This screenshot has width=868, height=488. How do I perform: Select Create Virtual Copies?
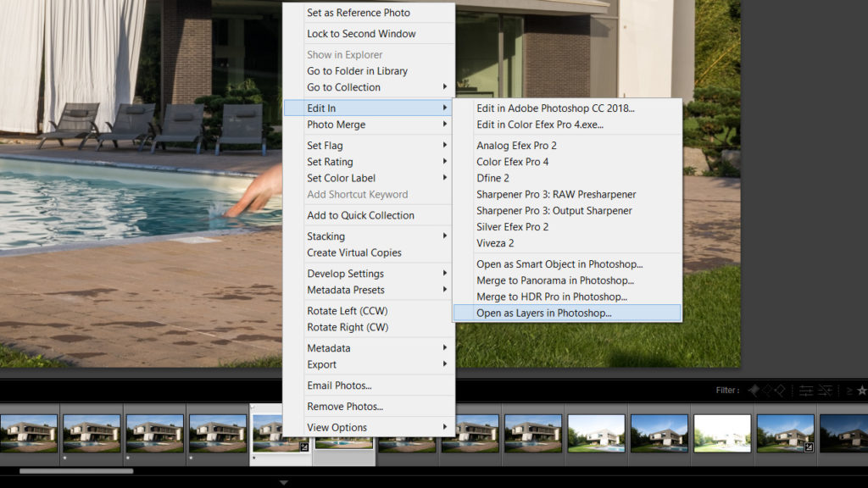tap(369, 252)
